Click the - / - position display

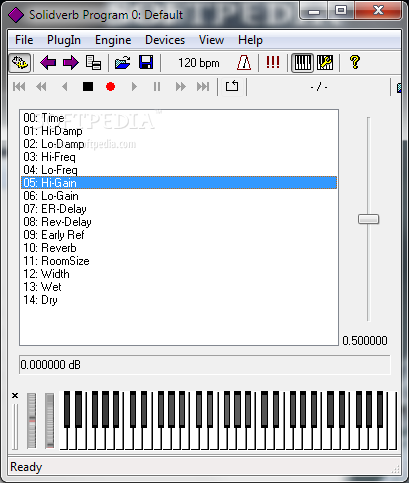[319, 87]
